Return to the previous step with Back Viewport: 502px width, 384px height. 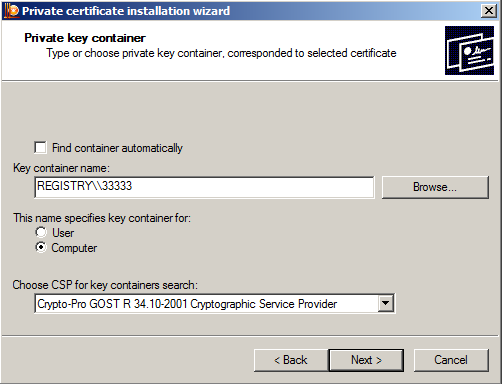(291, 360)
